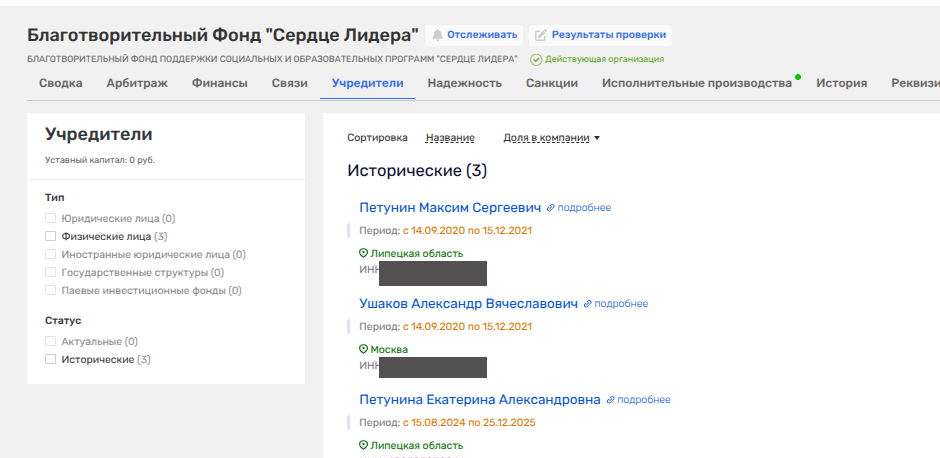Screen dimensions: 940x458
Task: Open Петунин Максим Сергеевич profile link
Action: click(450, 207)
